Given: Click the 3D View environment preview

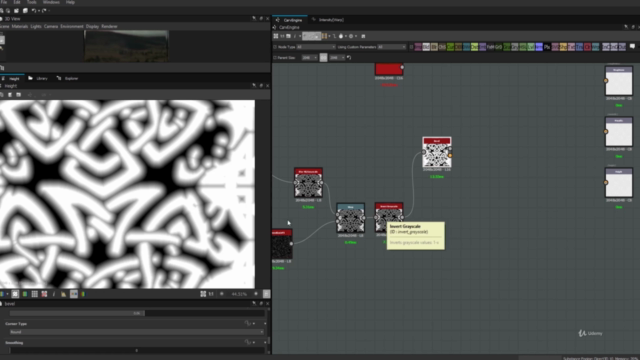Looking at the screenshot, I should coord(126,46).
